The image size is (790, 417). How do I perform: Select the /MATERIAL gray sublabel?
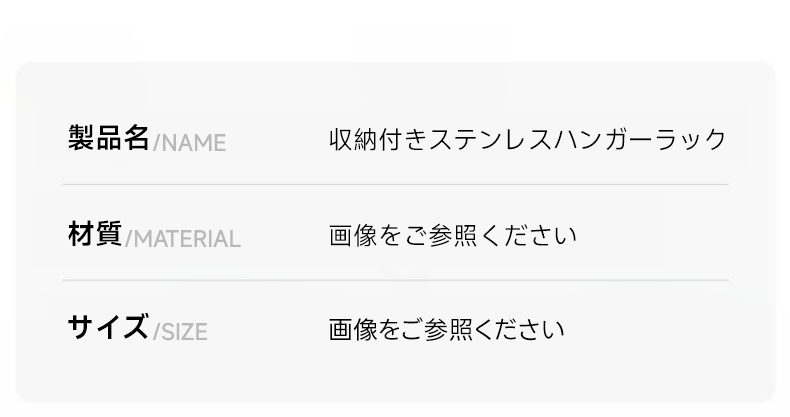(x=183, y=239)
